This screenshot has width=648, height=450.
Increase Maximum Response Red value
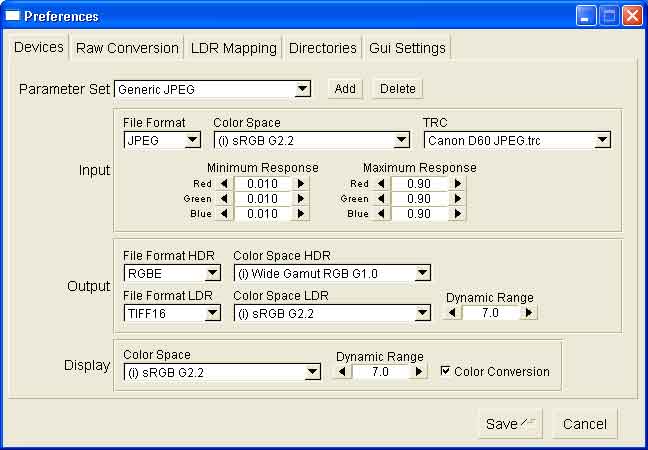point(457,183)
